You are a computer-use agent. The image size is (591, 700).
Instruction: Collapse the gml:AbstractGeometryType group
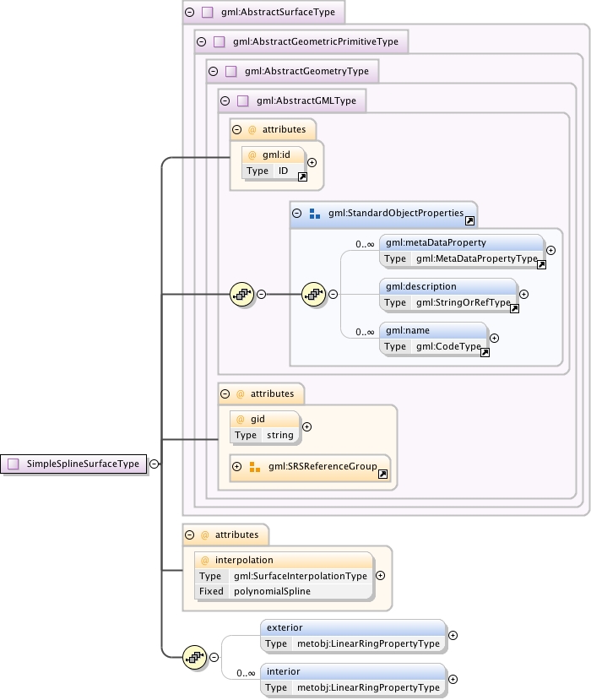(x=214, y=71)
